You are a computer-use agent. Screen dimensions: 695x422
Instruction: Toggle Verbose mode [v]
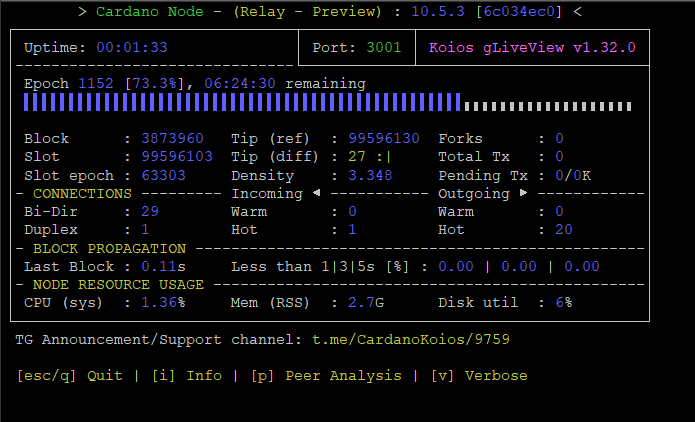pyautogui.click(x=479, y=375)
